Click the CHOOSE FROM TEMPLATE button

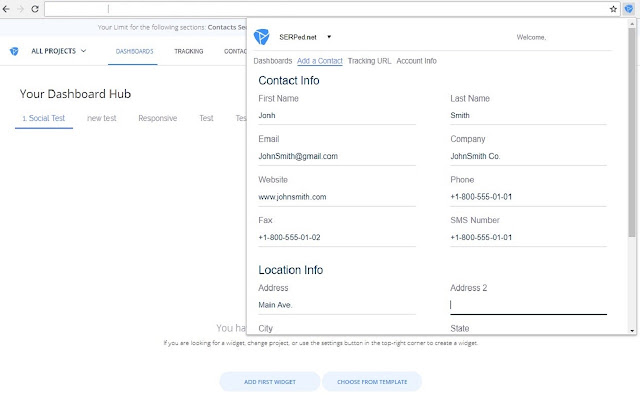pos(372,382)
